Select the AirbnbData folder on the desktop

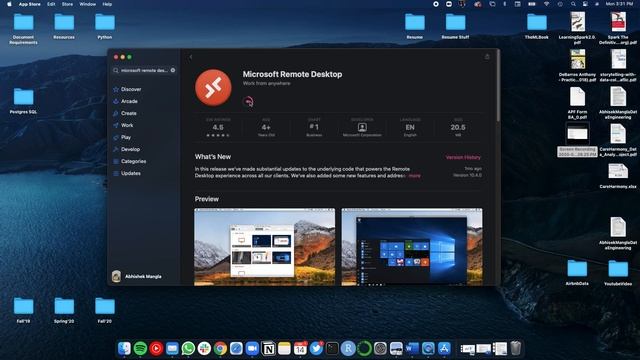click(x=577, y=272)
